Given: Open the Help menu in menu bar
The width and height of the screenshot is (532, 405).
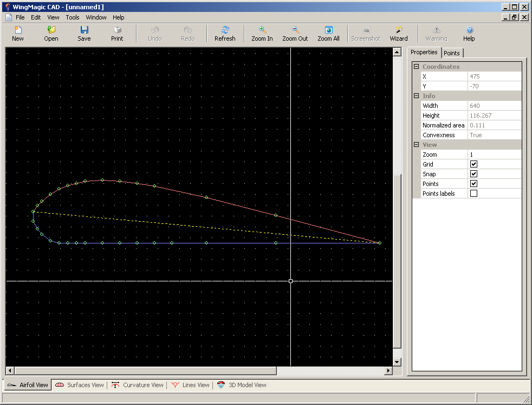Looking at the screenshot, I should click(119, 17).
